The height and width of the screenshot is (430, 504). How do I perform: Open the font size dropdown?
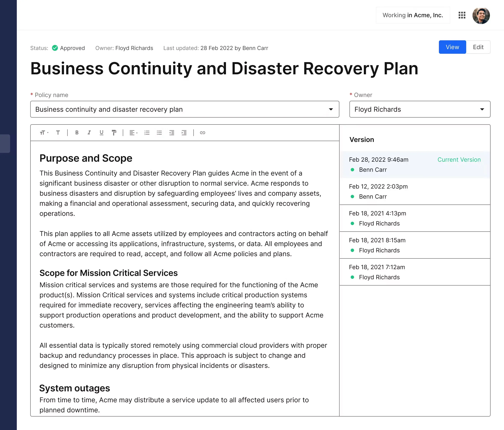point(44,132)
